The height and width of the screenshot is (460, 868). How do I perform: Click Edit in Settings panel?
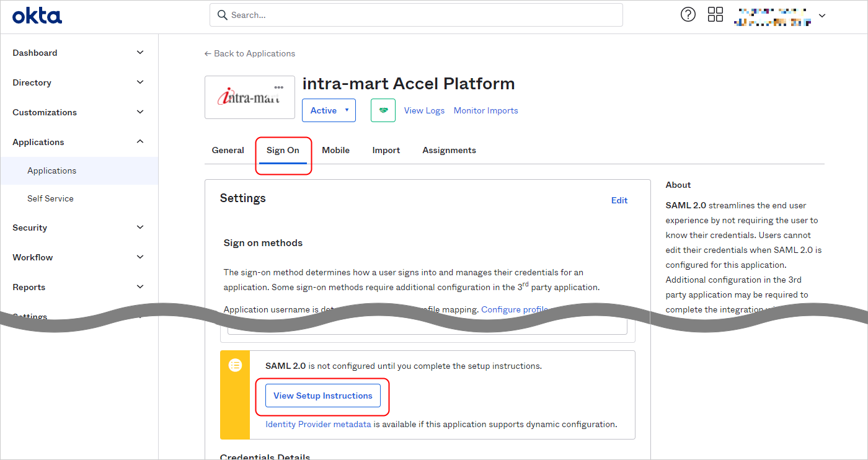(x=619, y=200)
